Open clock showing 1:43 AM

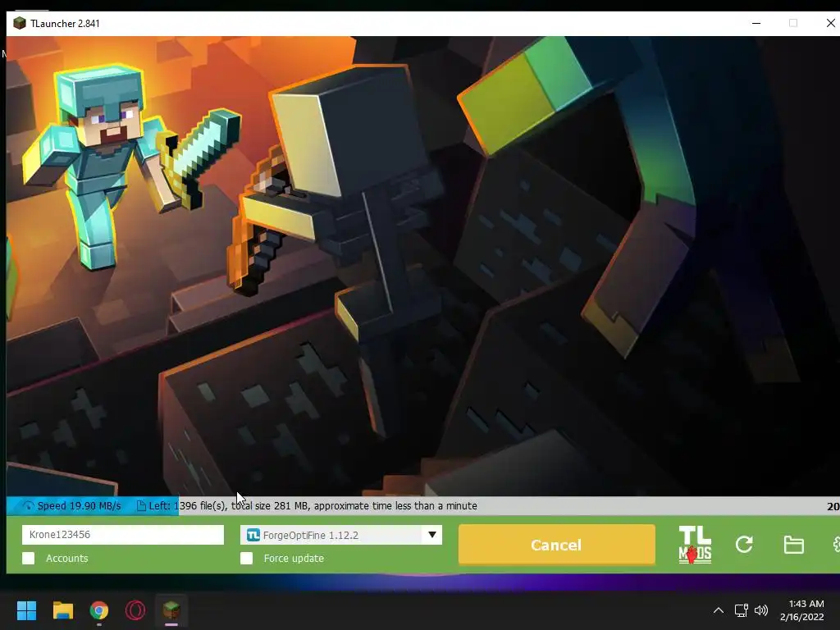coord(802,610)
